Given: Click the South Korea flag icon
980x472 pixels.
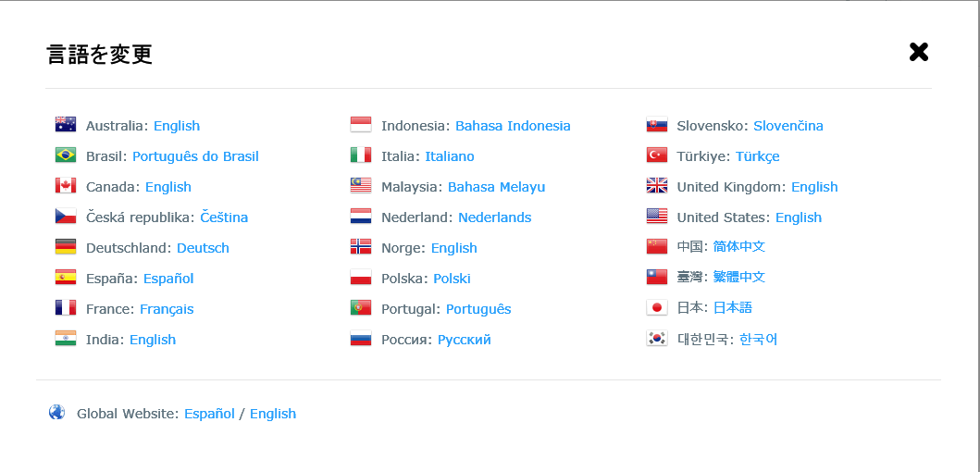Looking at the screenshot, I should [x=657, y=338].
